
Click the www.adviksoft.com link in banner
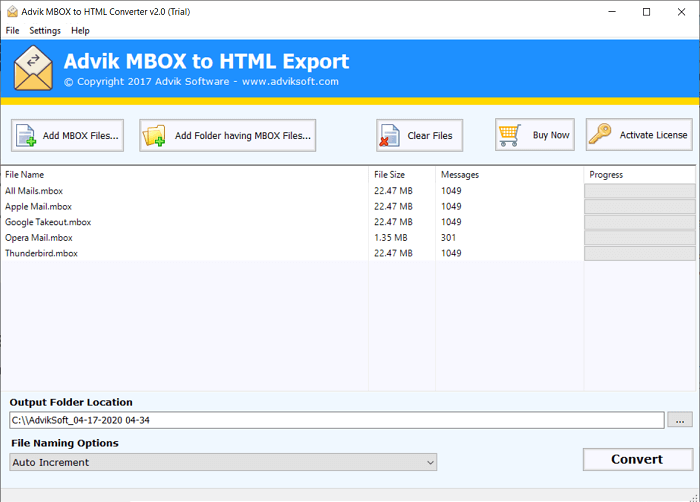[290, 82]
